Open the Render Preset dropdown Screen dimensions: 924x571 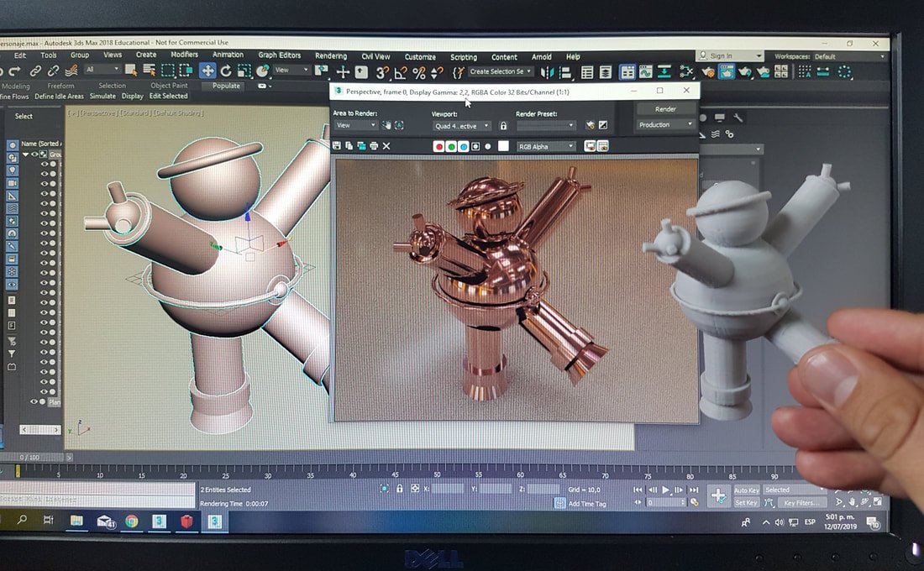point(546,125)
